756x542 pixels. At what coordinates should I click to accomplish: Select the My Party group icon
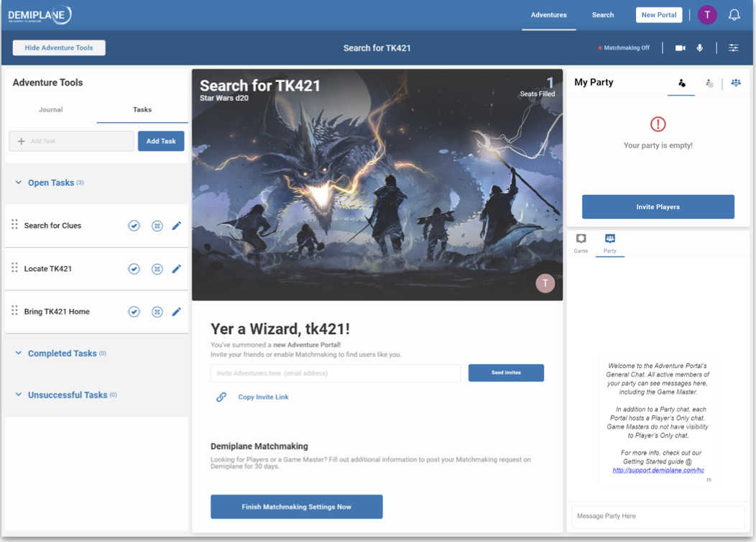click(x=736, y=83)
